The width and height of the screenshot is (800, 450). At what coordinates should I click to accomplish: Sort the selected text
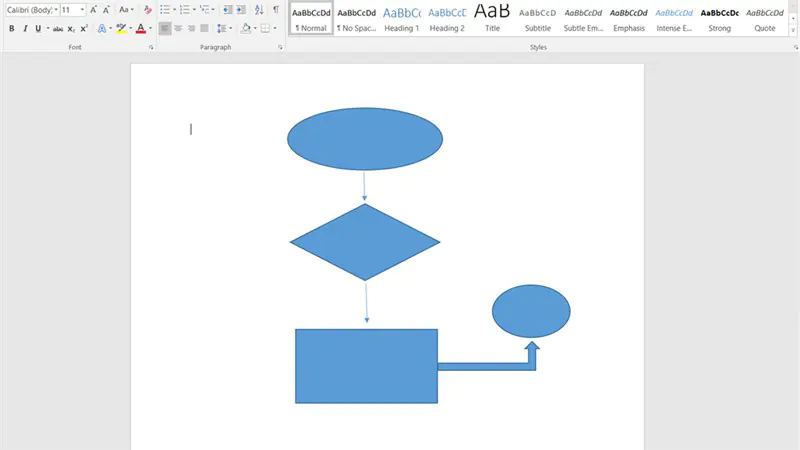259,10
